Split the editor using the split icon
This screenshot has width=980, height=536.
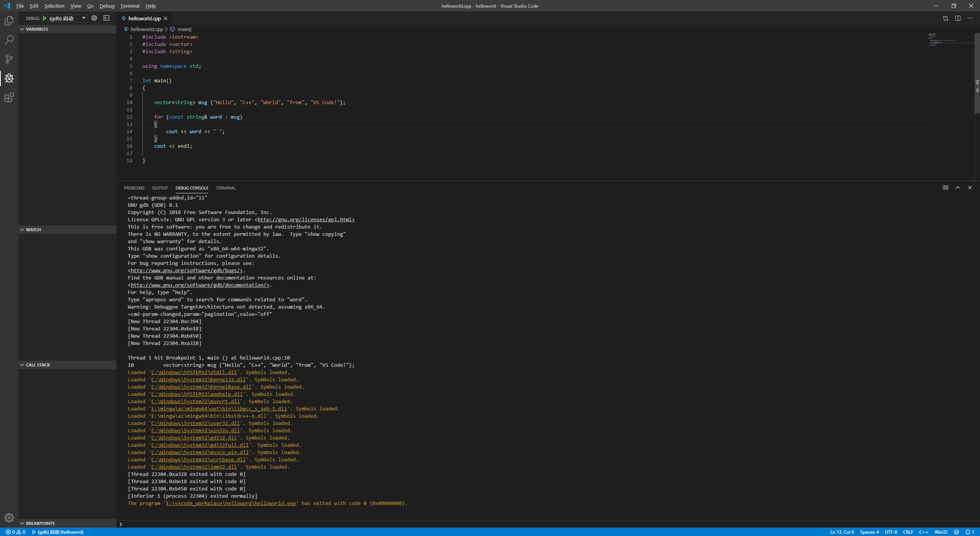[958, 18]
